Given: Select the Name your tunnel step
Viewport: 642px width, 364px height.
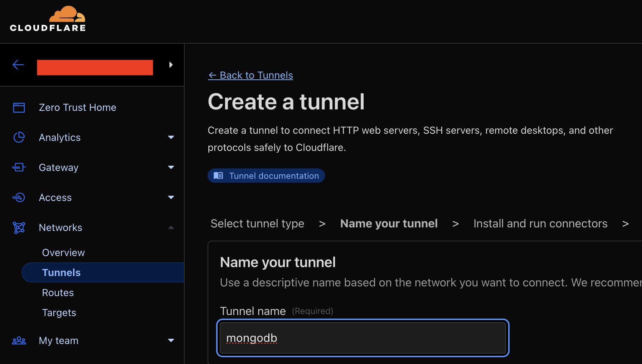Looking at the screenshot, I should (389, 223).
